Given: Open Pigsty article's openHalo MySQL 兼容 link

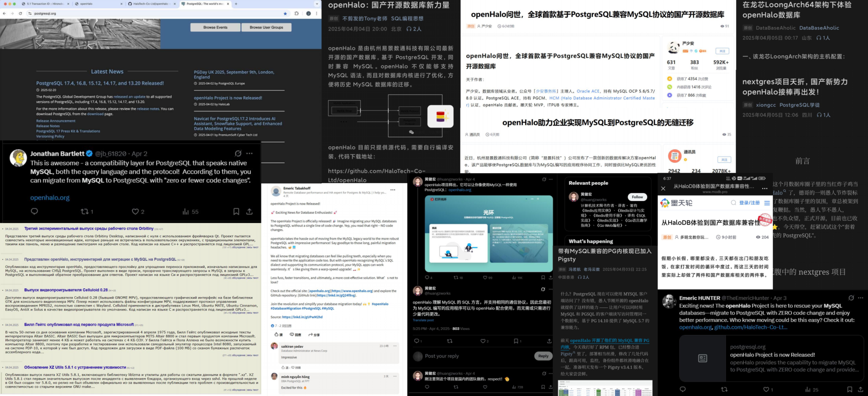Looking at the screenshot, I should (x=605, y=344).
